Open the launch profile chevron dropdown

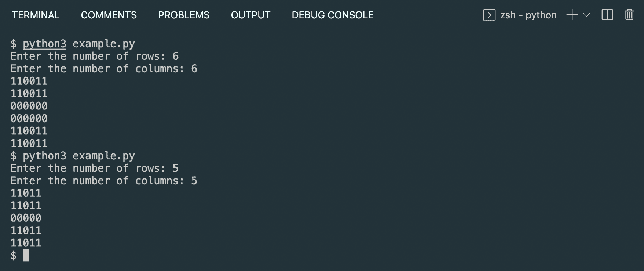(587, 15)
